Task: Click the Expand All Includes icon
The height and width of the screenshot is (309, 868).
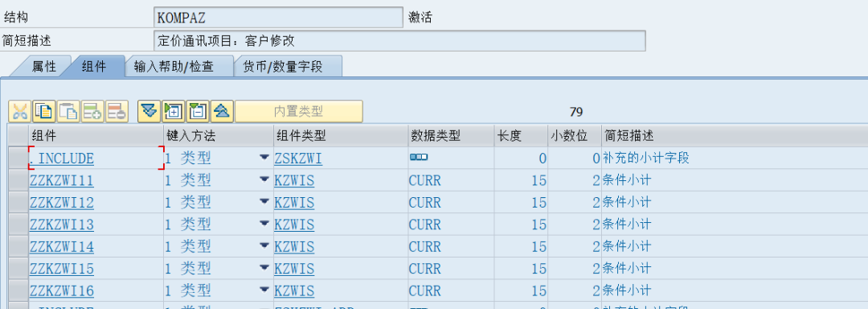Action: point(173,111)
